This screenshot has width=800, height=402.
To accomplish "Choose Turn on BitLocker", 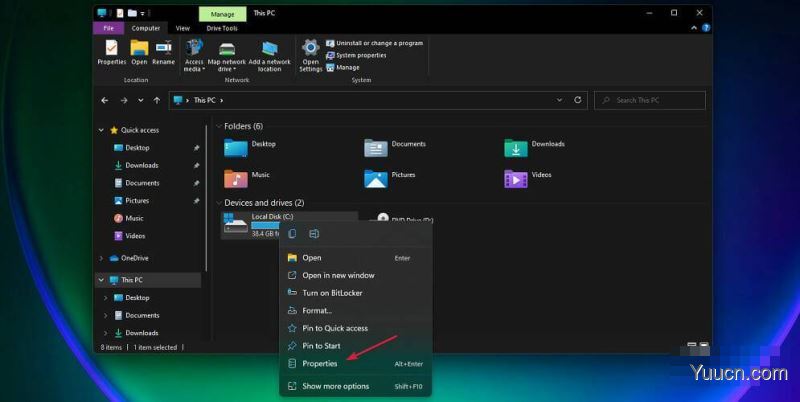I will (356, 293).
